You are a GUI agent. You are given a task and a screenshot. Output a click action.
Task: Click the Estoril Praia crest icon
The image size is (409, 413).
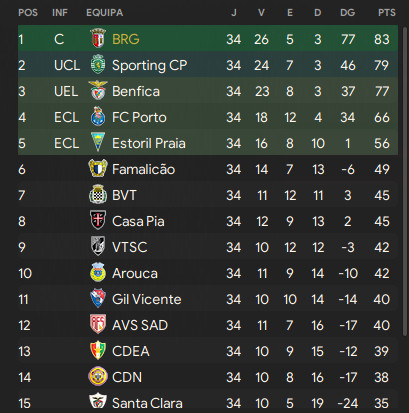point(98,142)
